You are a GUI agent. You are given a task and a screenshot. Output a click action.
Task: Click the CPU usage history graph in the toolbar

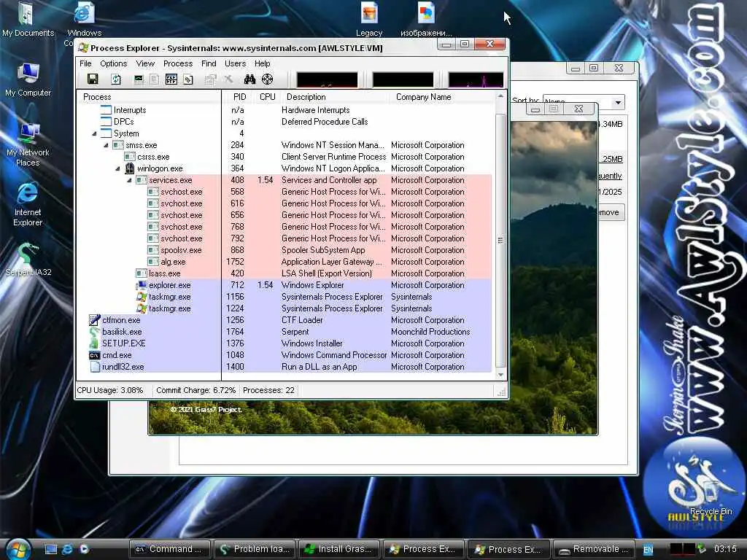pos(327,79)
